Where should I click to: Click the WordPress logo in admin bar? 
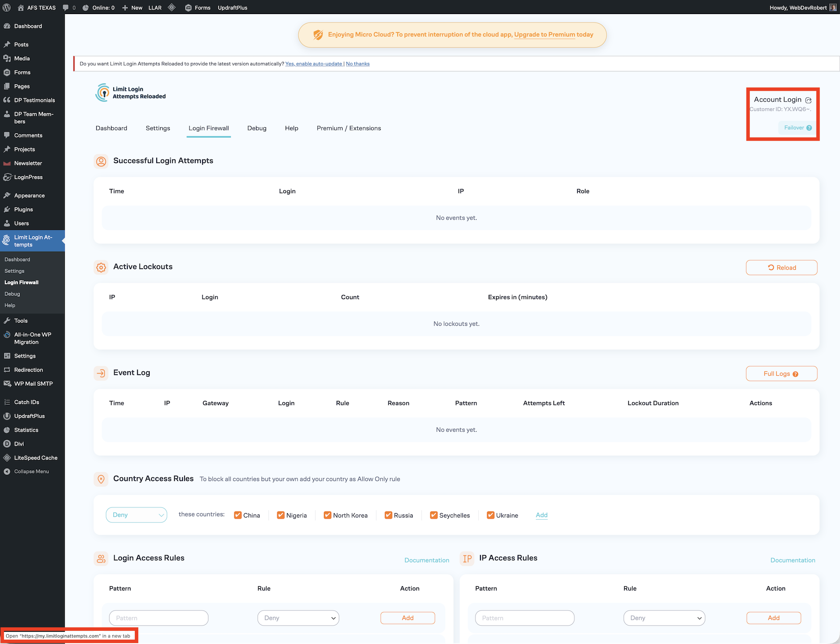click(x=7, y=7)
